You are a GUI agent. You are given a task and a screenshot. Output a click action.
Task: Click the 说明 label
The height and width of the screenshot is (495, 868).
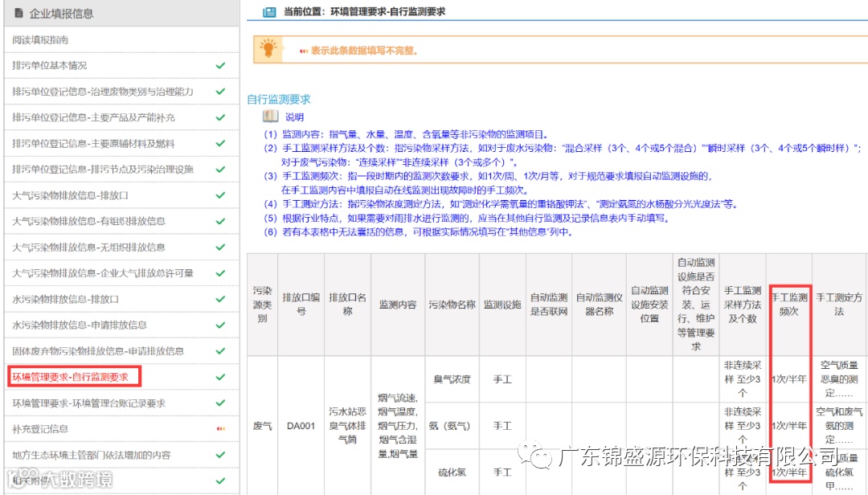[294, 117]
